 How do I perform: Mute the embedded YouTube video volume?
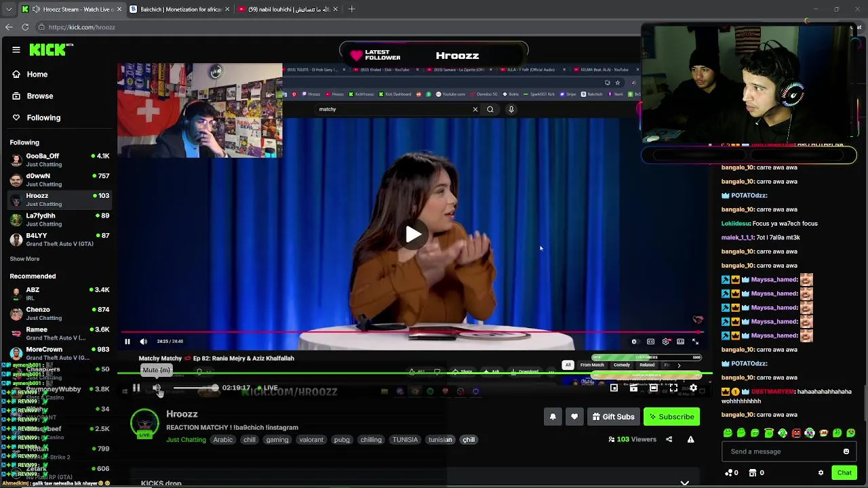[x=143, y=342]
